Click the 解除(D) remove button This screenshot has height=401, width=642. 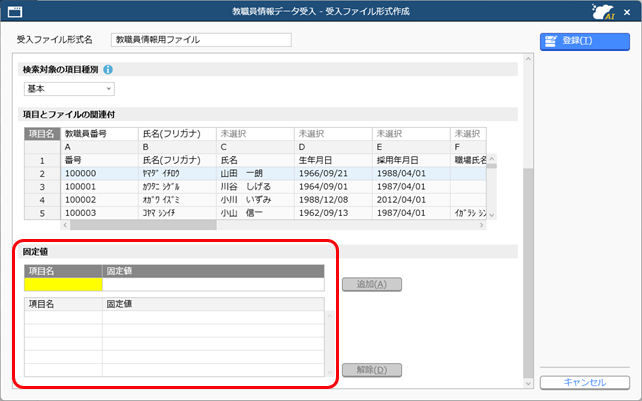(372, 370)
